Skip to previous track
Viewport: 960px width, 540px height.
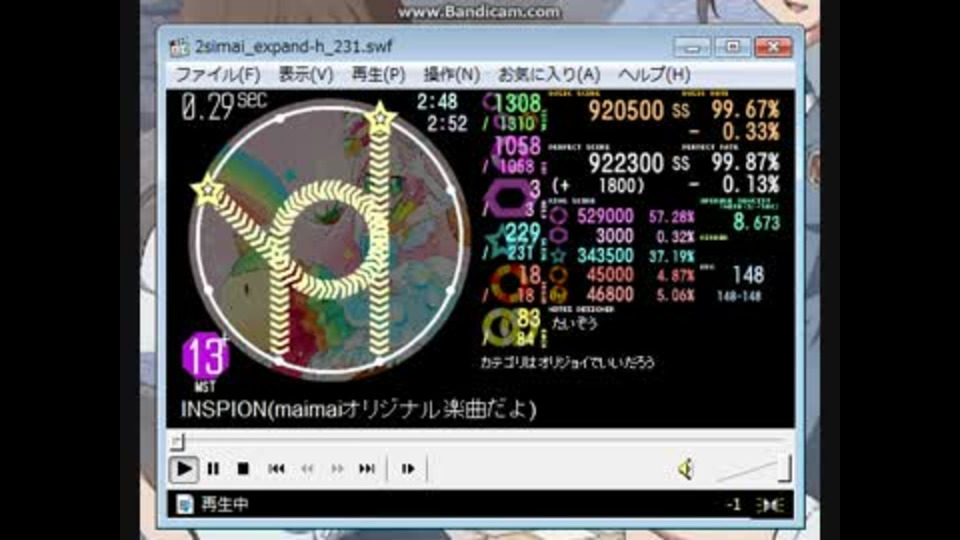pyautogui.click(x=276, y=469)
